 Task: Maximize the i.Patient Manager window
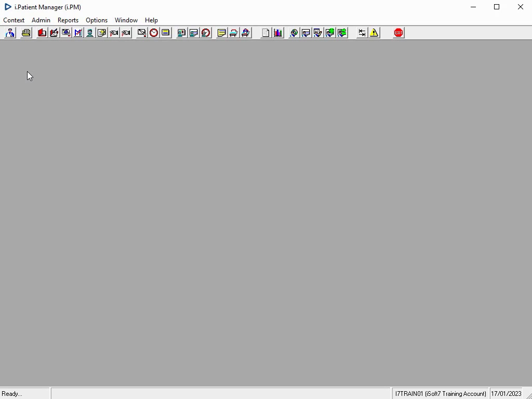[497, 7]
